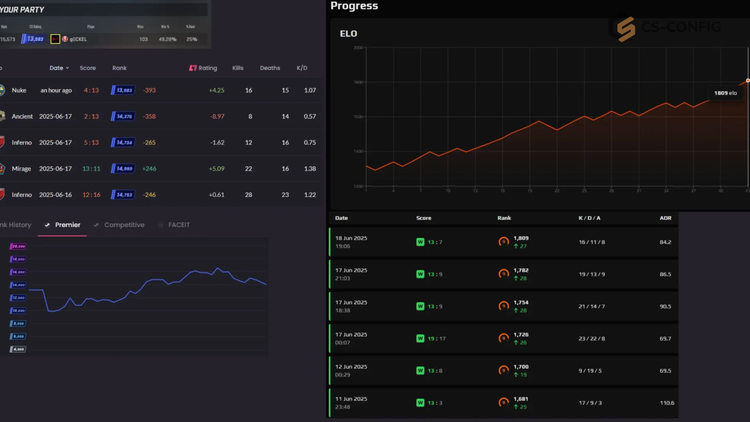Click the Ancient map icon
Viewport: 750px width, 422px height.
pos(2,116)
